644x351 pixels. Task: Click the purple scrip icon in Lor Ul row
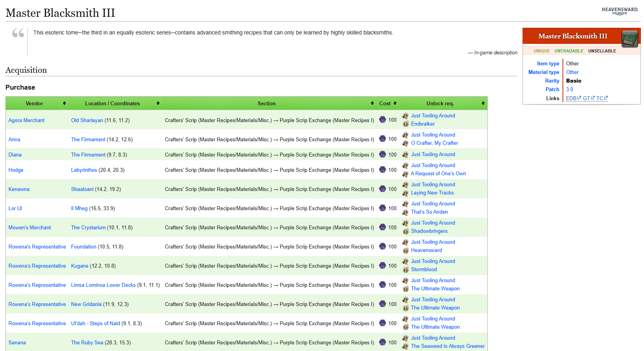tap(382, 208)
